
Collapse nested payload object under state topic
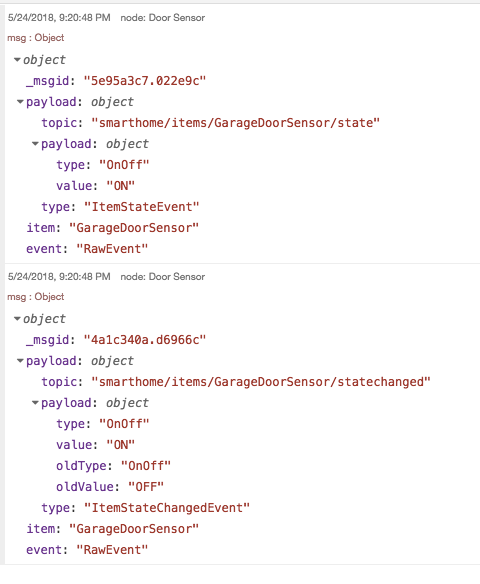point(35,144)
